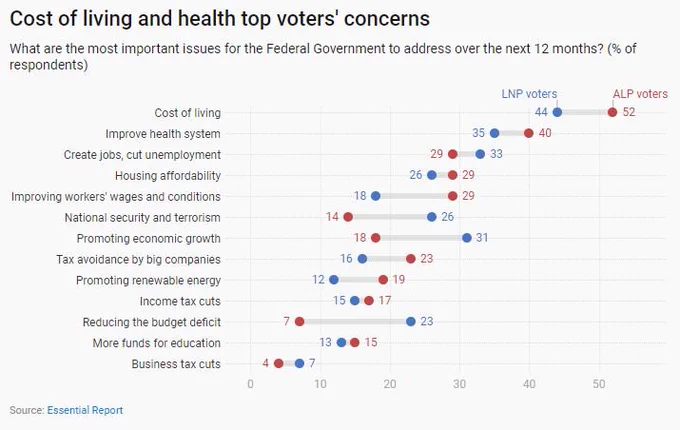Select the LNP voters legend label
680x430 pixels.
coord(529,94)
